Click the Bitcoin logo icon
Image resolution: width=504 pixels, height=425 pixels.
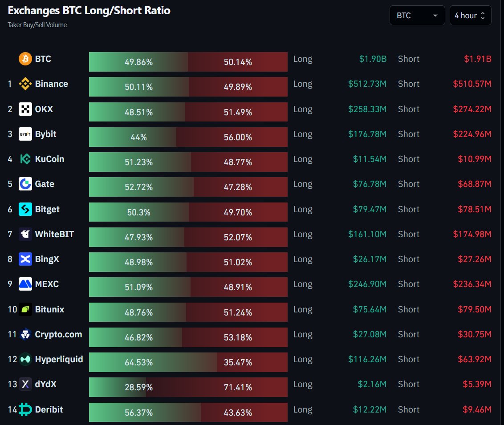(25, 59)
